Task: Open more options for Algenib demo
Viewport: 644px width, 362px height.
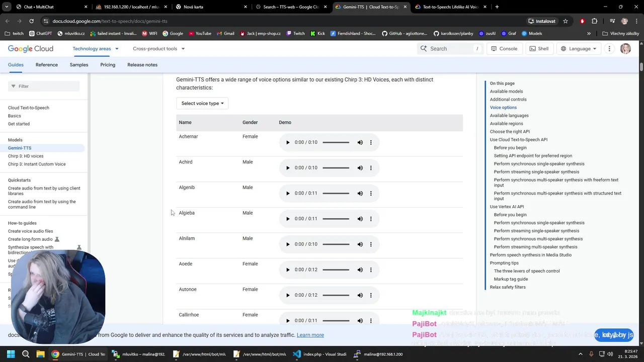Action: pos(371,193)
